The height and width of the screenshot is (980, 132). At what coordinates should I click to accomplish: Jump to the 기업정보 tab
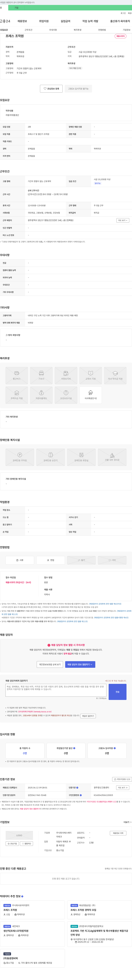pyautogui.click(x=126, y=30)
